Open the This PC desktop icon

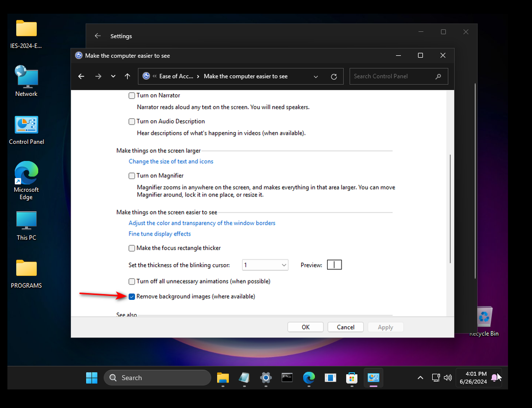point(26,226)
